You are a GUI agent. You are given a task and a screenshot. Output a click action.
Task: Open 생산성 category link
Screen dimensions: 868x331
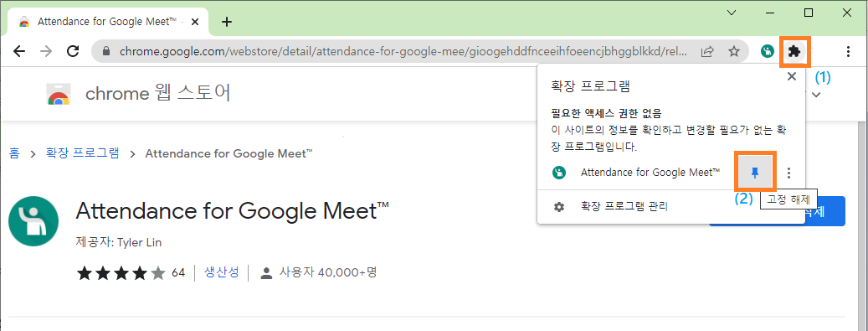(x=222, y=272)
